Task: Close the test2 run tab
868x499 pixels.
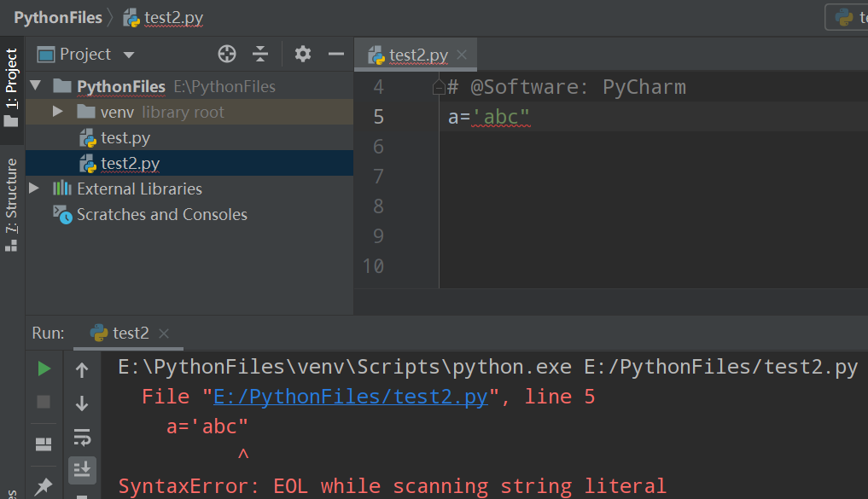Action: tap(163, 334)
